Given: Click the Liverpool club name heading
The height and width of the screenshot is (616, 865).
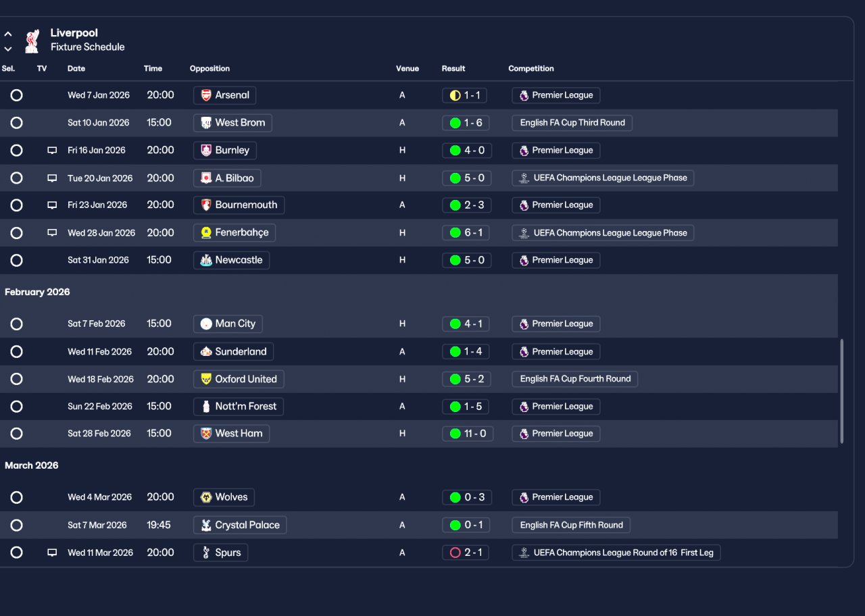Looking at the screenshot, I should coord(74,33).
